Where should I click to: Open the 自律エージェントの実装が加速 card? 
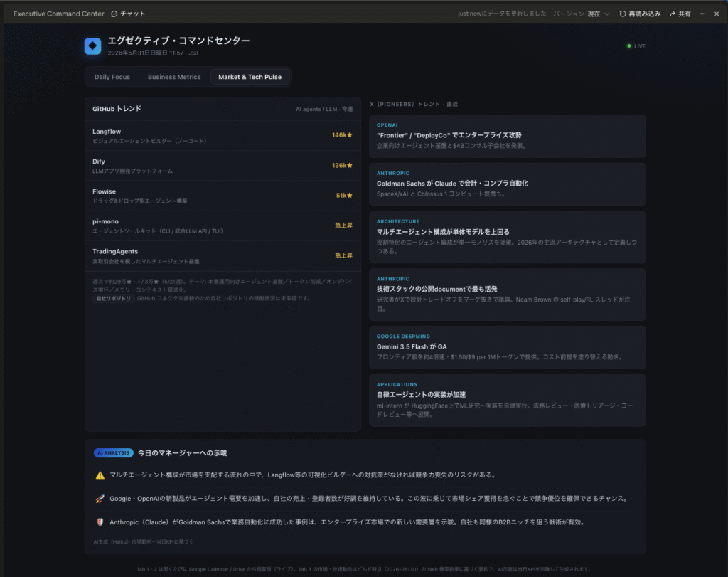click(508, 401)
